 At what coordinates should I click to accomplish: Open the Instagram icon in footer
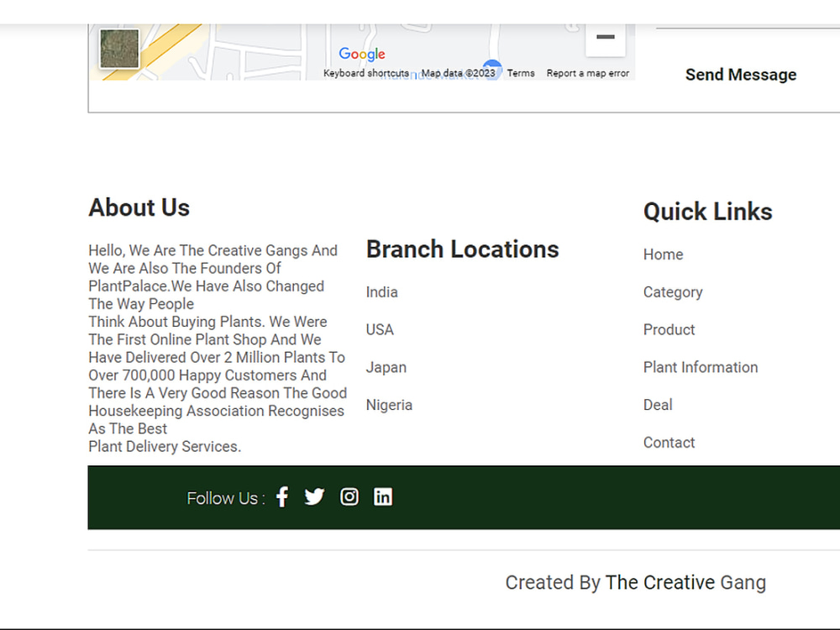349,496
